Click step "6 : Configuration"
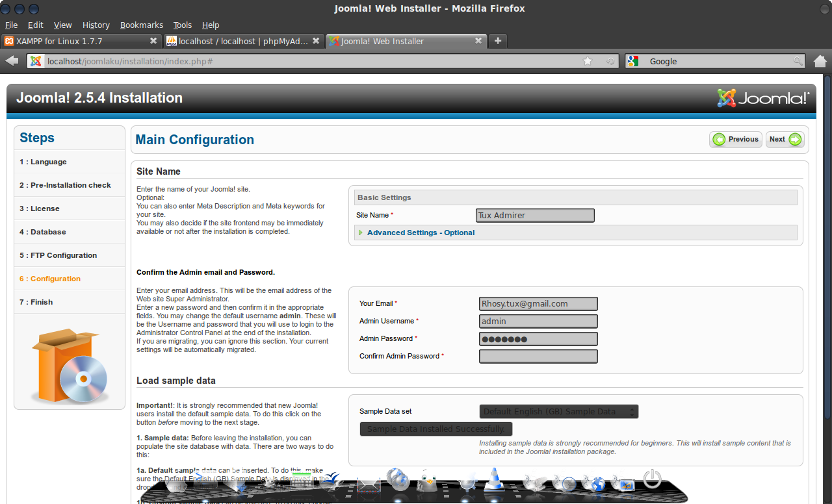 pyautogui.click(x=50, y=279)
